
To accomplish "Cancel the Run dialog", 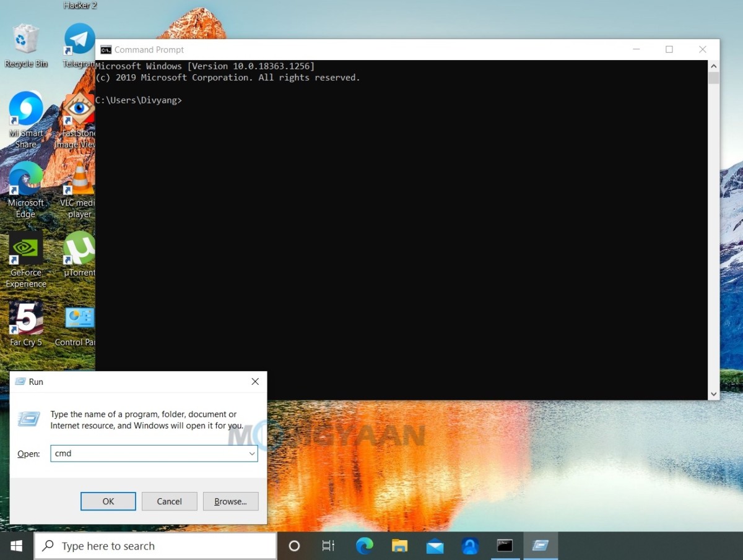I will pos(169,501).
